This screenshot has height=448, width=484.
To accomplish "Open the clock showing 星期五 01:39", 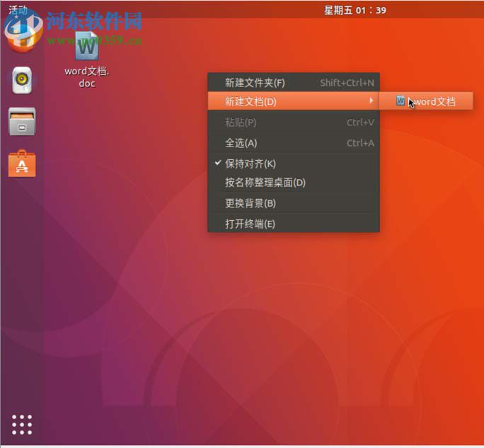I will coord(355,10).
